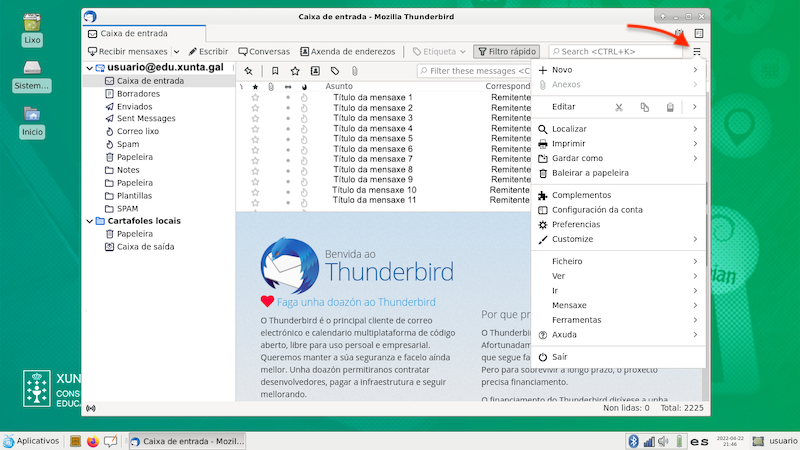Open the Recibir mensaxes dropdown arrow
The width and height of the screenshot is (800, 450).
tap(177, 51)
